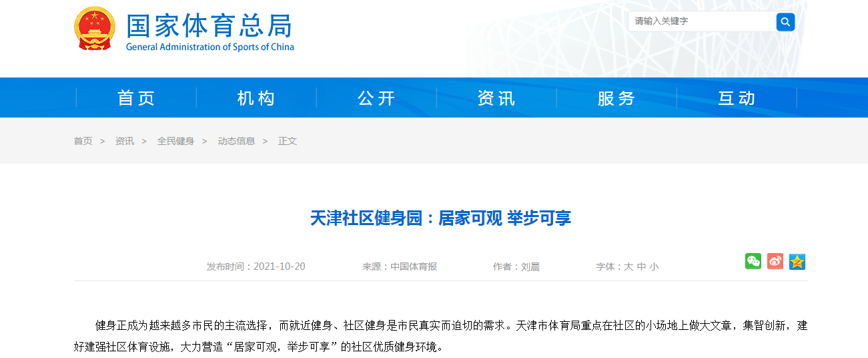This screenshot has width=868, height=358.
Task: Open the 机构 navigation menu item
Action: pyautogui.click(x=256, y=98)
